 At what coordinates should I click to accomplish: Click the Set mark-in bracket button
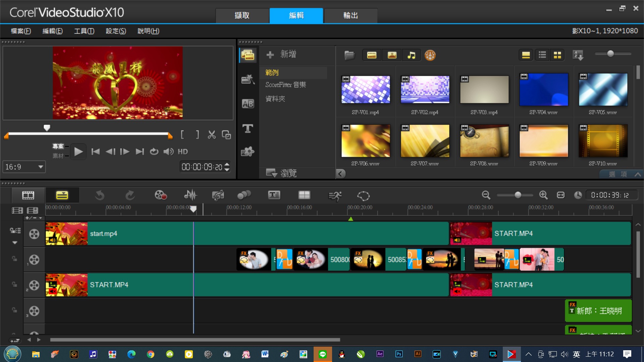click(182, 135)
